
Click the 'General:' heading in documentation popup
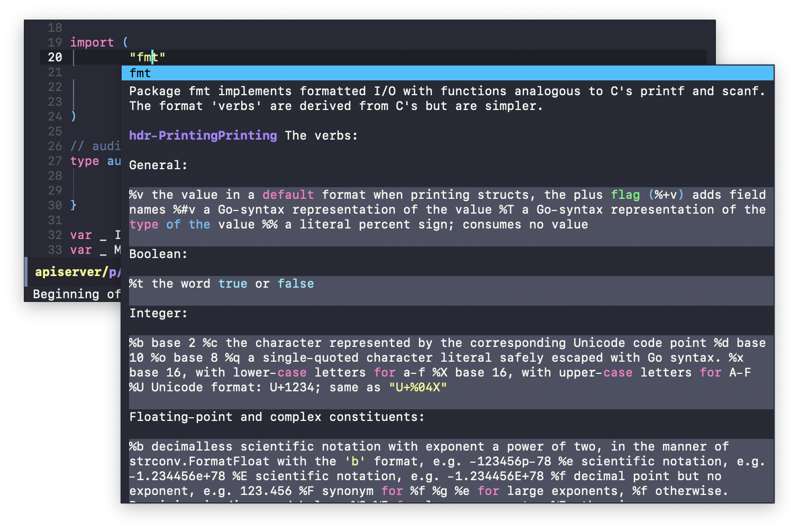[158, 165]
